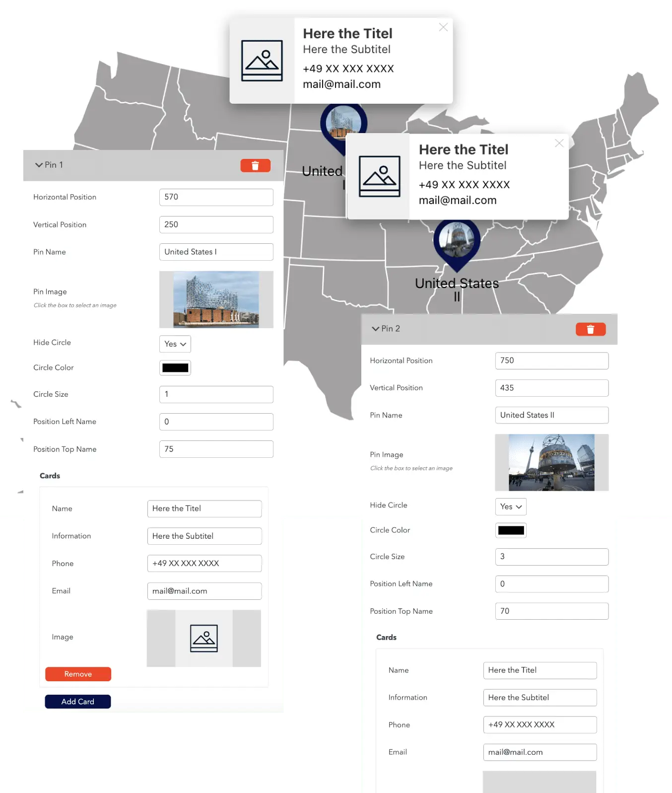
Task: Delete Pin 2 with the trash icon
Action: point(590,329)
